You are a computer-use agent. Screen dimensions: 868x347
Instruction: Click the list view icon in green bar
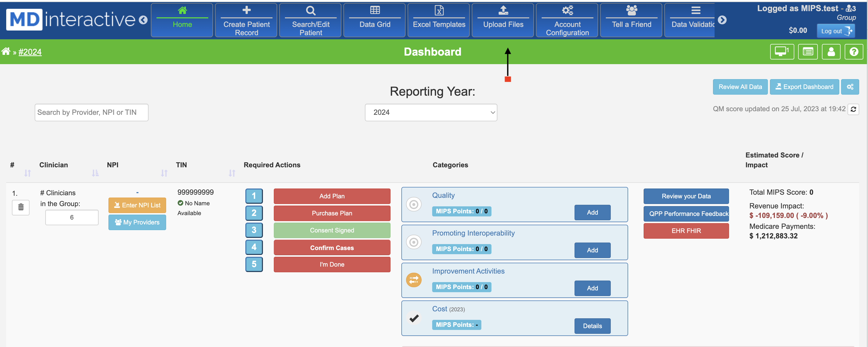808,52
